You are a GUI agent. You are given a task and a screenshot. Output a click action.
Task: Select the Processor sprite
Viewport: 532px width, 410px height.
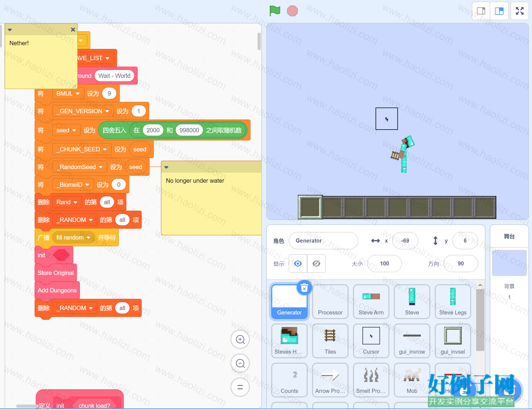pos(330,302)
